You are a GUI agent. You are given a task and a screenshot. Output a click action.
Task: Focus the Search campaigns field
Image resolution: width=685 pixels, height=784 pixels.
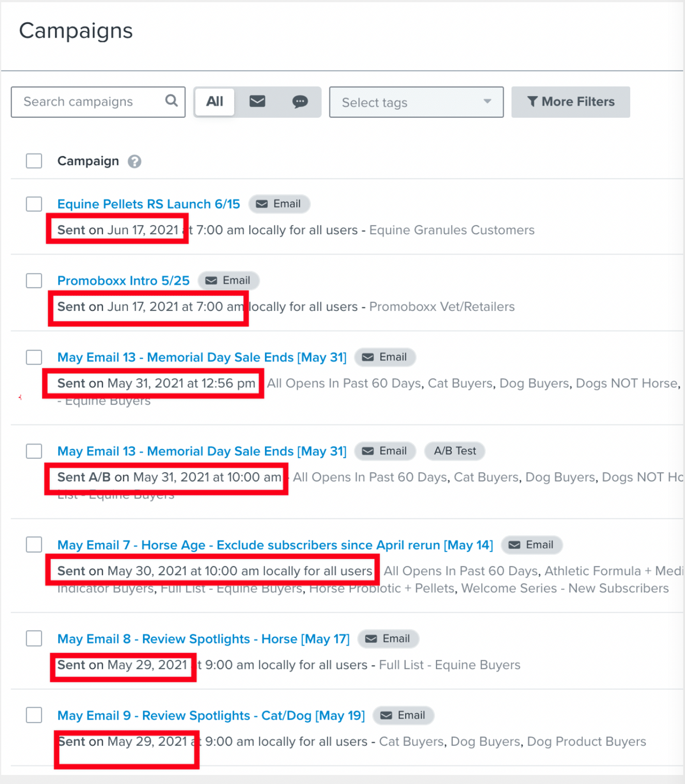click(x=88, y=102)
